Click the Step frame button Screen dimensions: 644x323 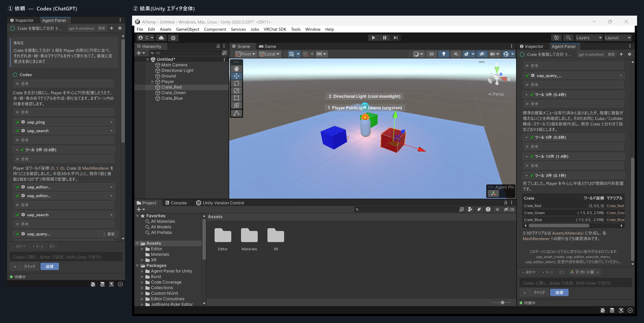396,38
